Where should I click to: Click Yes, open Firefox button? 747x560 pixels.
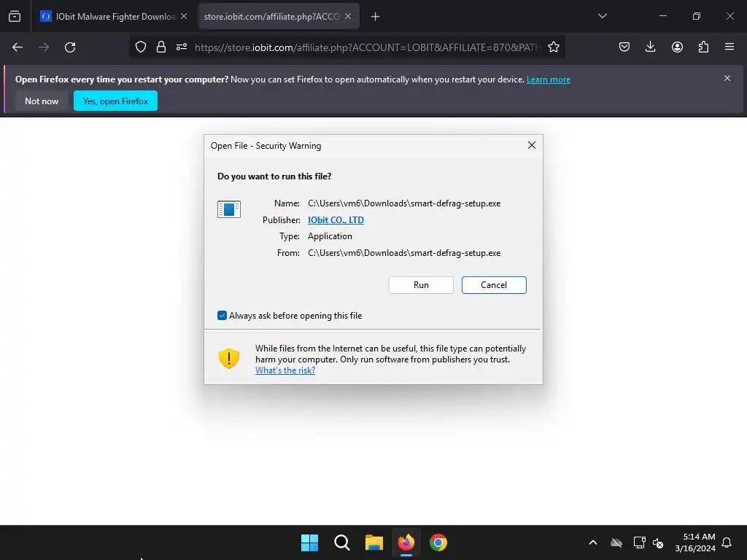(x=115, y=101)
